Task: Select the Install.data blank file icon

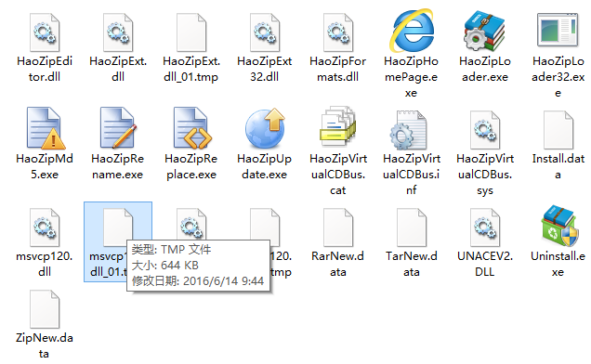Action: pyautogui.click(x=558, y=130)
